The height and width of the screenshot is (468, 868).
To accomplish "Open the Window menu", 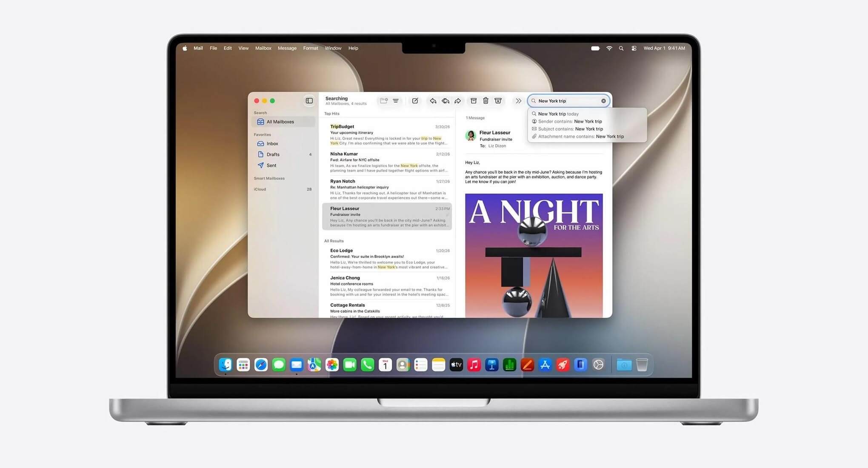I will [333, 48].
